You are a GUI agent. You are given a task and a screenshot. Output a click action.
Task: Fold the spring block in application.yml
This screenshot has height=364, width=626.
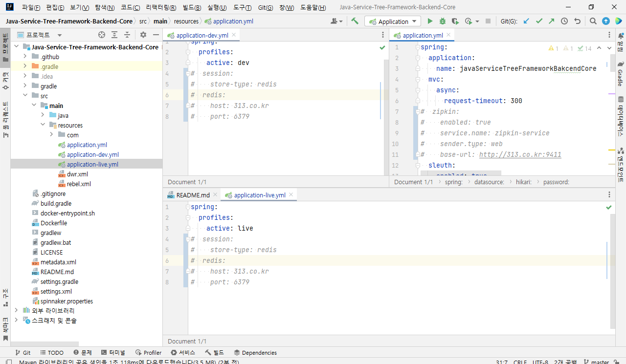point(417,47)
